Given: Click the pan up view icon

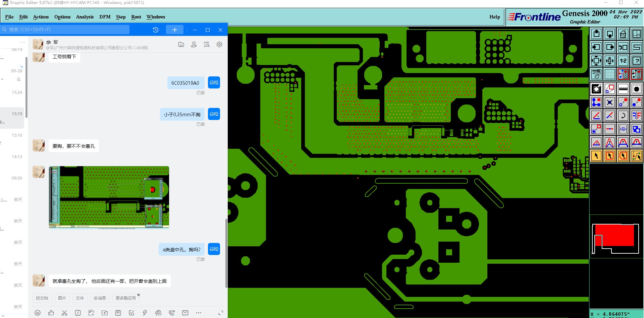Looking at the screenshot, I should click(596, 34).
